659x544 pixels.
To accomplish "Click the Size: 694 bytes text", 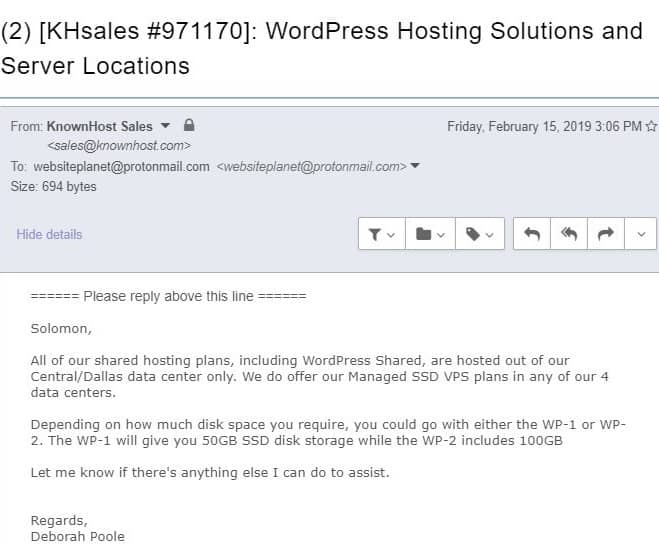I will (x=53, y=186).
